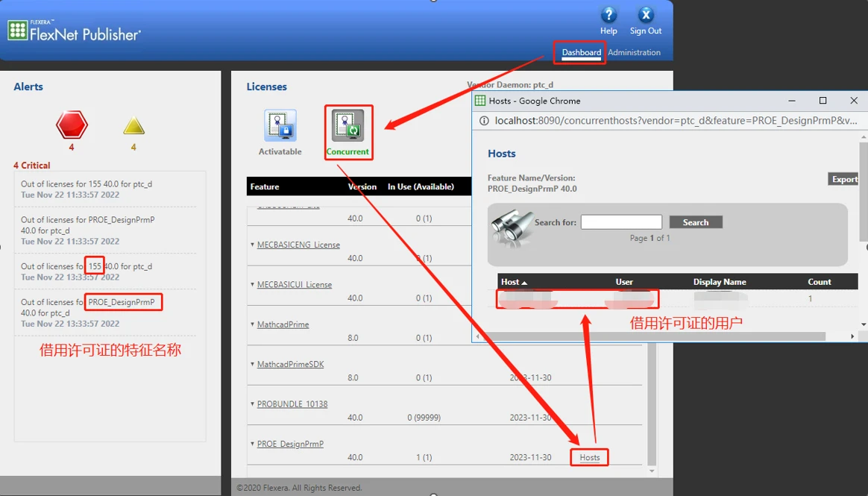This screenshot has height=496, width=868.
Task: Click the 40.0 version in PROBUNDLE_10138 row
Action: (x=355, y=418)
